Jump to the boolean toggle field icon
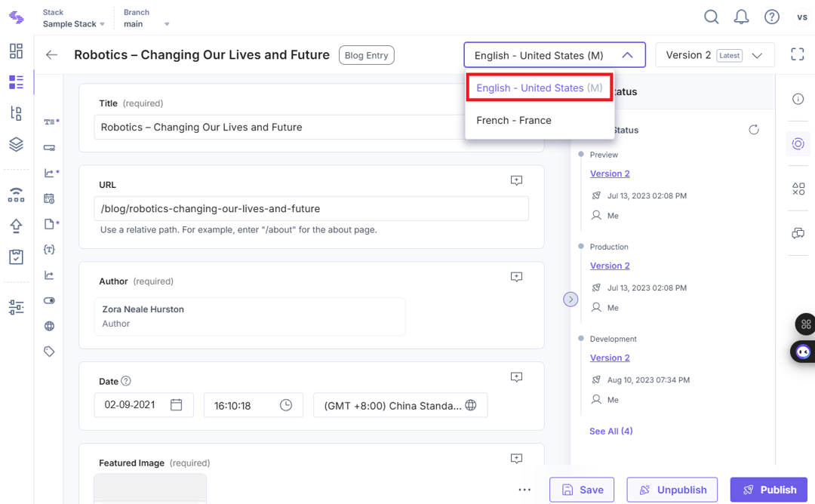 point(49,300)
